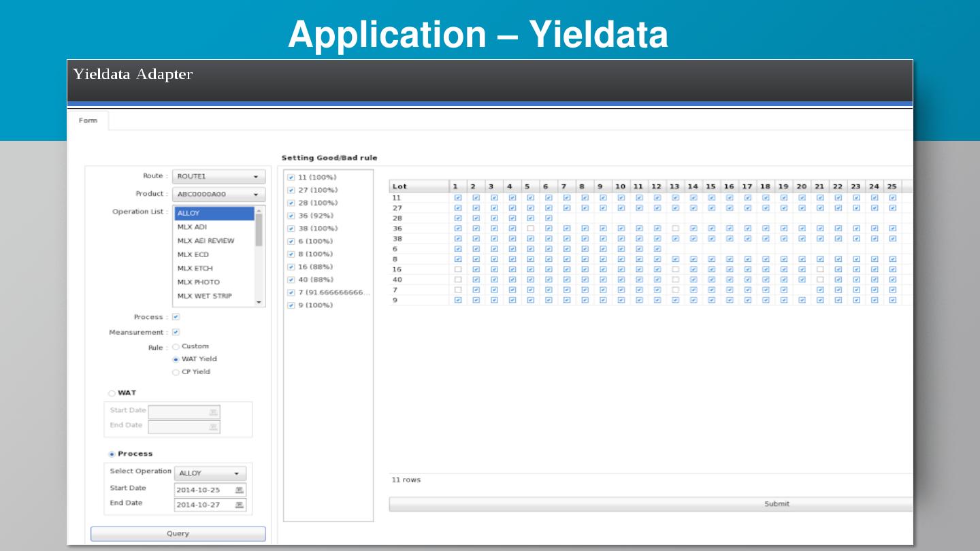Click the WAT Start Date calendar icon
This screenshot has height=551, width=980.
click(x=213, y=412)
